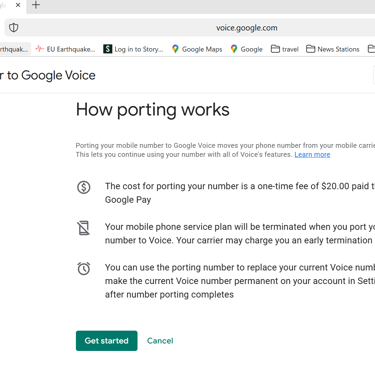375x366 pixels.
Task: Click the dollar sign fee icon
Action: tap(84, 187)
